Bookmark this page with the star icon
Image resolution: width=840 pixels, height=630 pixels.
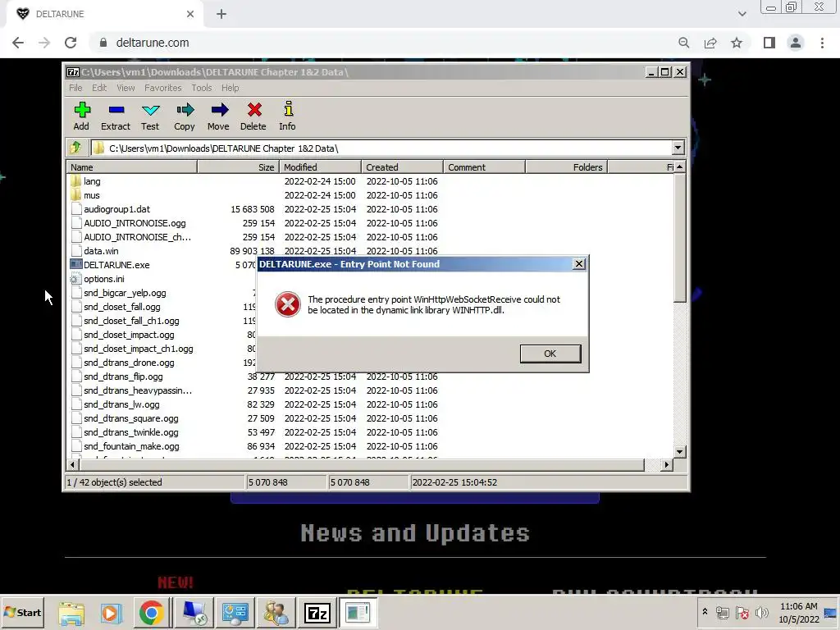coord(737,43)
